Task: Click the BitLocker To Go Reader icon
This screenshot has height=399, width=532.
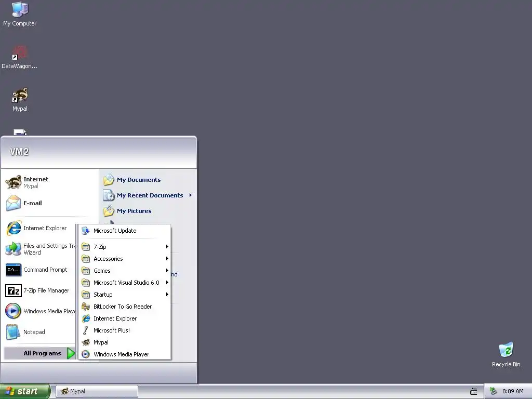Action: coord(86,307)
